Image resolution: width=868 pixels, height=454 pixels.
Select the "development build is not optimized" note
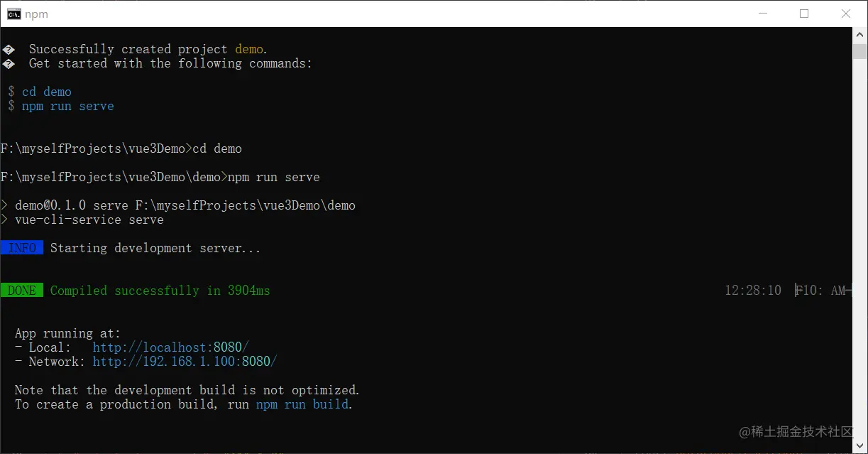(187, 390)
